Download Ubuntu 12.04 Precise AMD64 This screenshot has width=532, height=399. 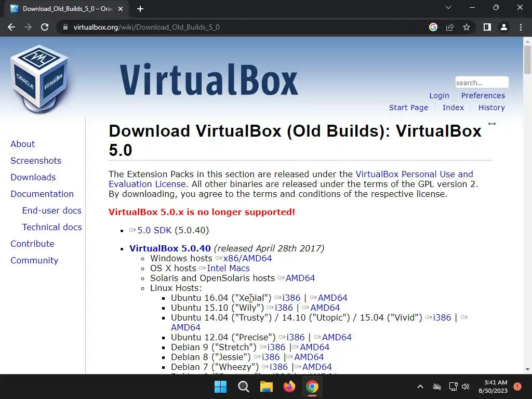coord(337,337)
